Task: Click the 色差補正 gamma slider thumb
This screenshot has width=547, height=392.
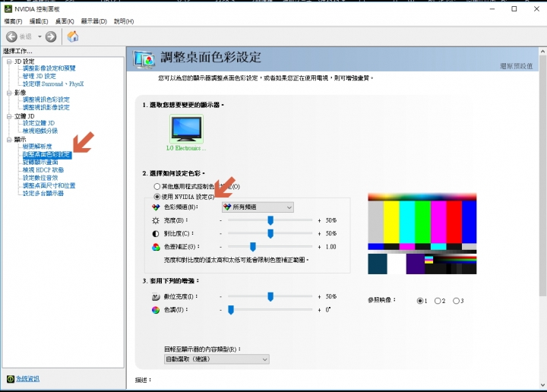Action: 253,247
